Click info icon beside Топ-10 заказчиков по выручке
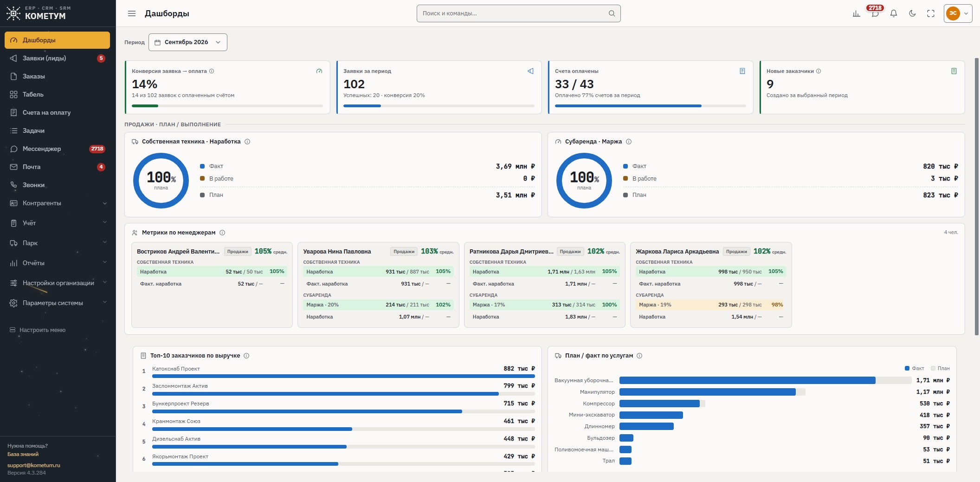The width and height of the screenshot is (980, 482). (x=246, y=356)
